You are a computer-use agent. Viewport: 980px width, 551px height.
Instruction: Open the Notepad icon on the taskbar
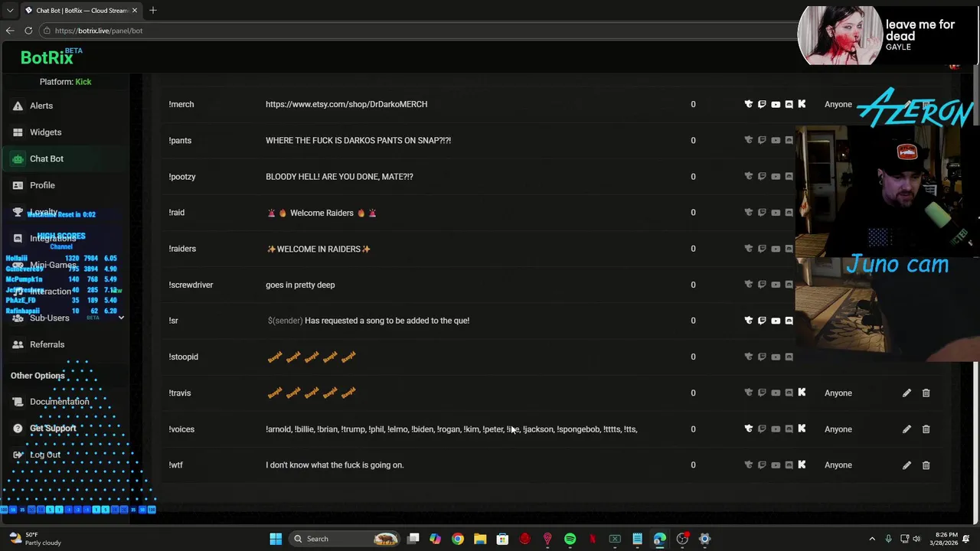637,539
